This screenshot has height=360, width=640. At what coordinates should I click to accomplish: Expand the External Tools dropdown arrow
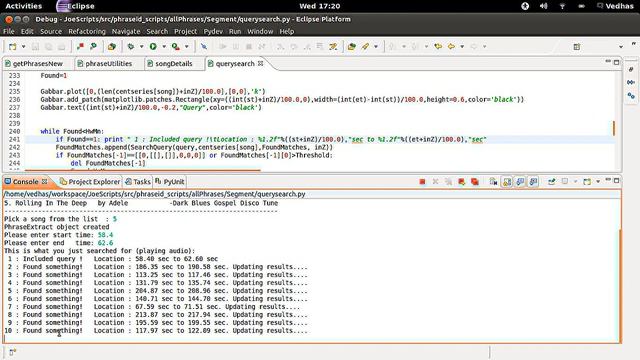(187, 47)
